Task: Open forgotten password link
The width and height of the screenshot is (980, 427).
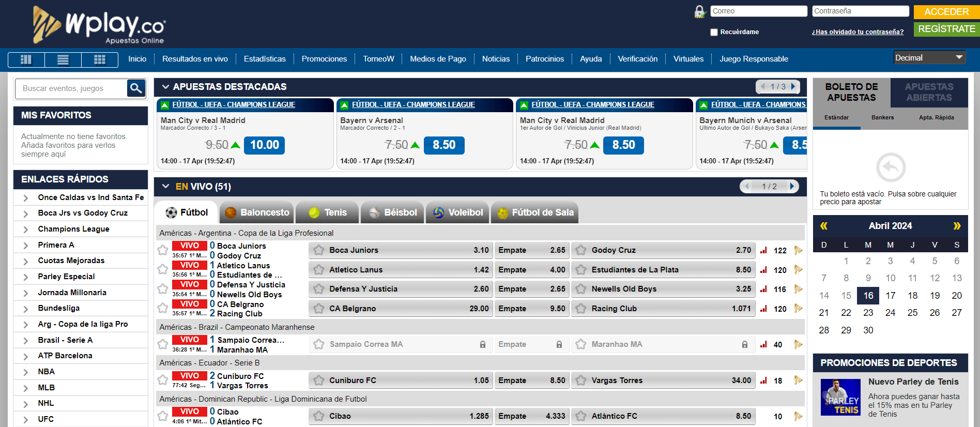Action: click(x=857, y=32)
